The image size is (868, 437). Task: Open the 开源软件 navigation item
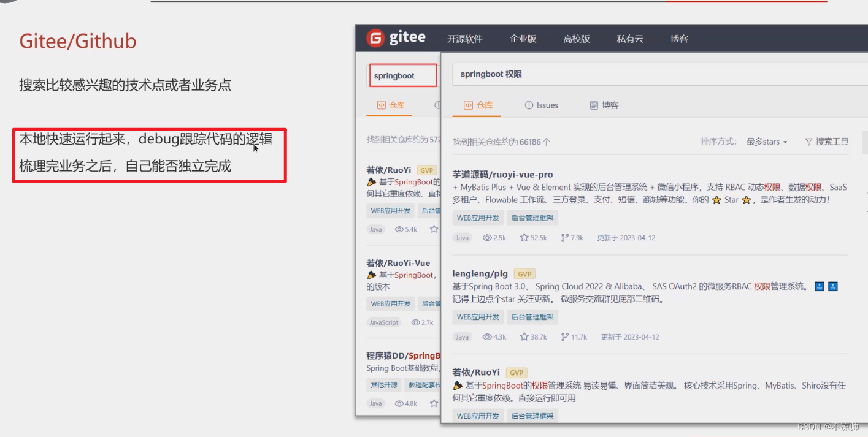click(x=465, y=39)
